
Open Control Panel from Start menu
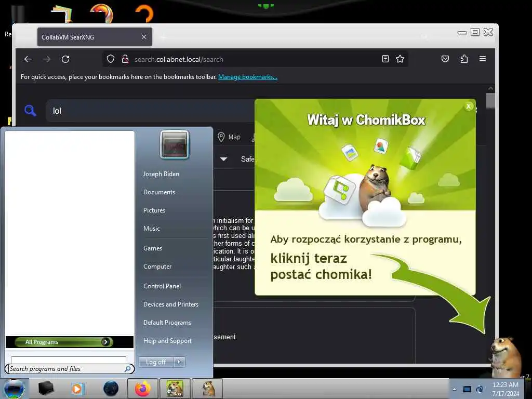[162, 286]
